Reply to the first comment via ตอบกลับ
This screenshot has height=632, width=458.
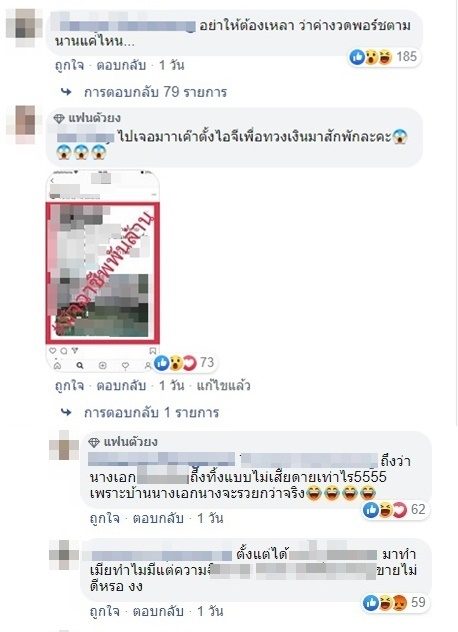(x=121, y=65)
